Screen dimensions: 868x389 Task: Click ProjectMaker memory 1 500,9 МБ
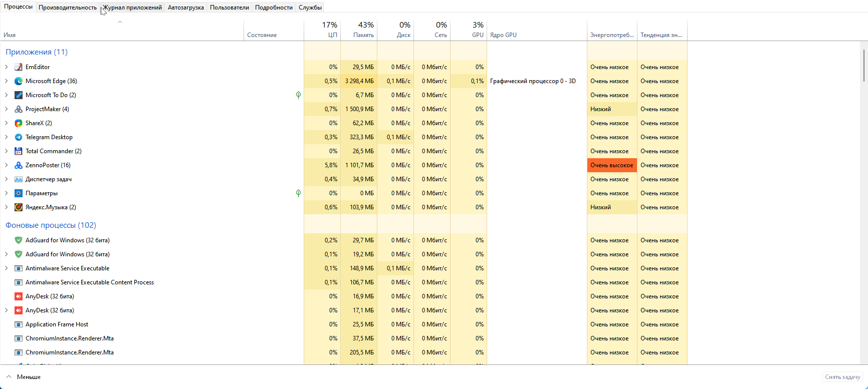[359, 109]
